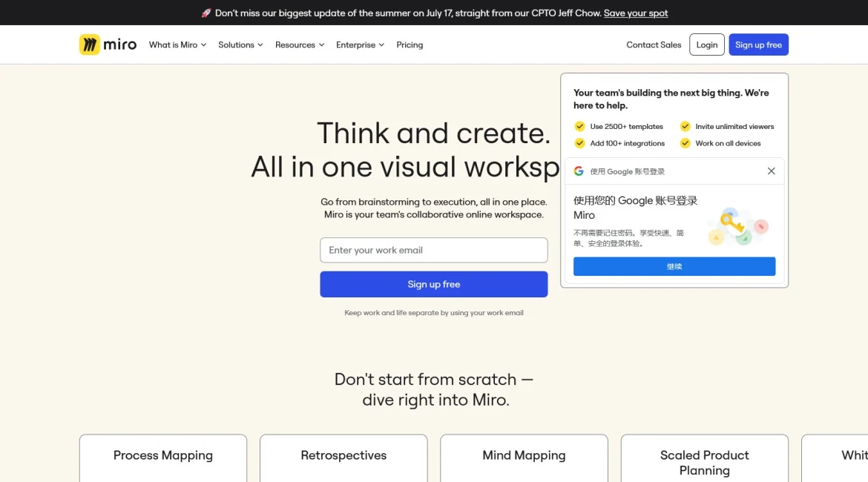The image size is (868, 482).
Task: Click the checkmark beside Work on all devices
Action: 685,143
